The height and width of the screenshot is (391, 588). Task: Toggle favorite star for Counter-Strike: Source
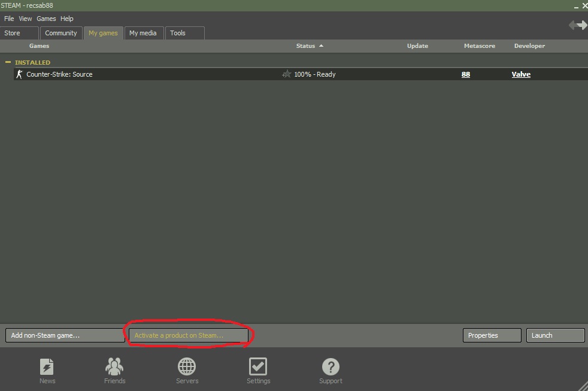click(x=286, y=74)
